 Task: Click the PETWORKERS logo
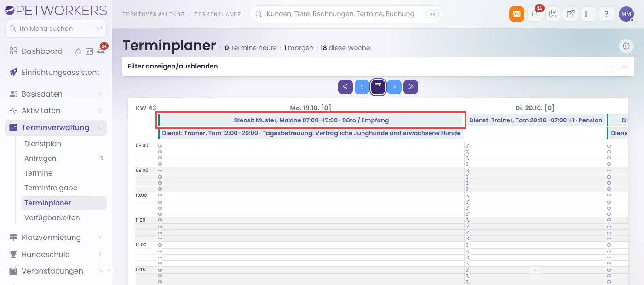[x=56, y=10]
